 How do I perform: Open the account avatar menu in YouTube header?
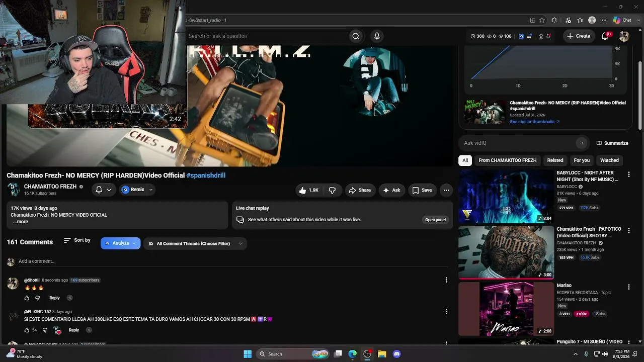624,36
